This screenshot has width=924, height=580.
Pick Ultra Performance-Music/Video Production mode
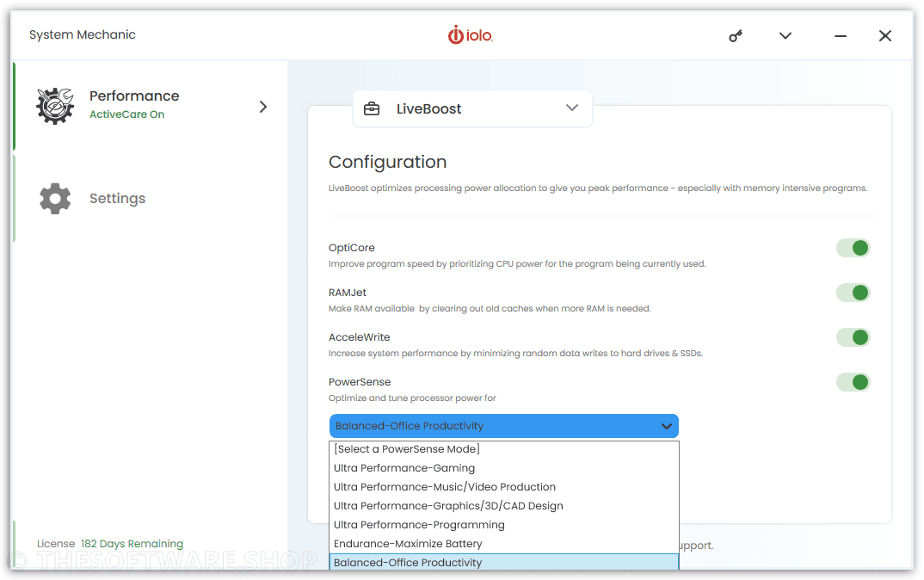click(504, 487)
